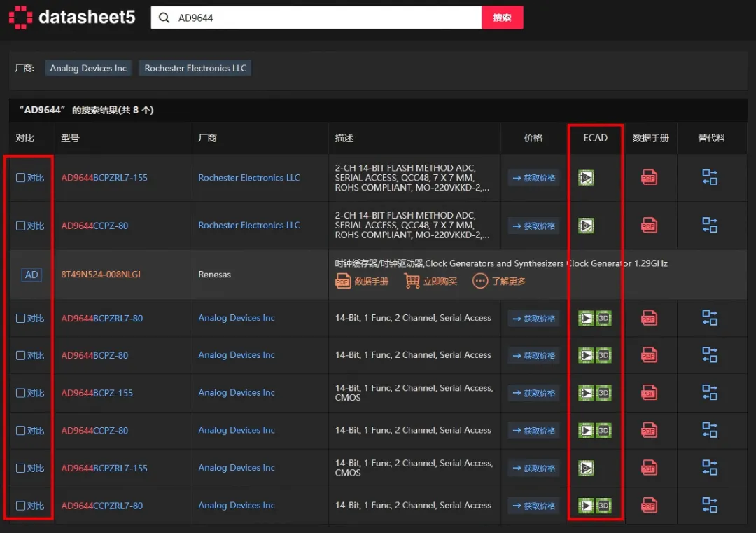View 3D model icon for AD9644BCPZRL7-80
Viewport: 756px width, 533px height.
[x=603, y=319]
